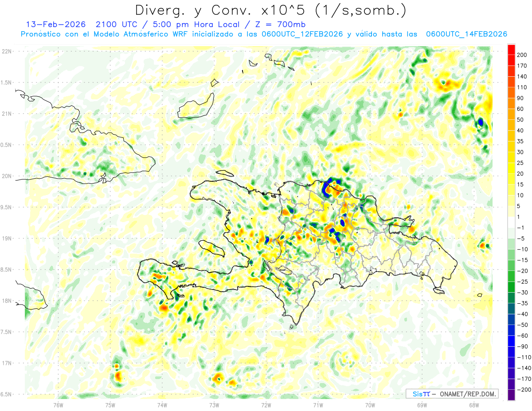Click the '7.5N' latitude label
532x411 pixels.
click(6, 332)
